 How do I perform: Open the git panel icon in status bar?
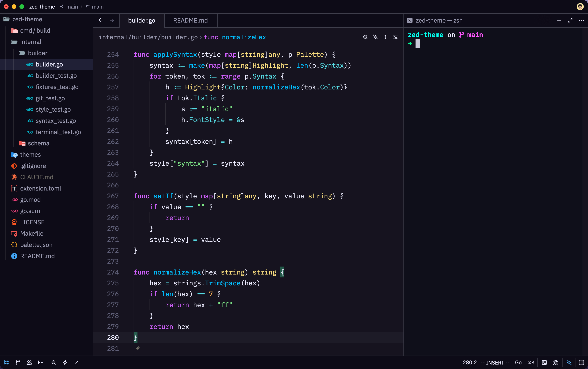click(x=18, y=362)
